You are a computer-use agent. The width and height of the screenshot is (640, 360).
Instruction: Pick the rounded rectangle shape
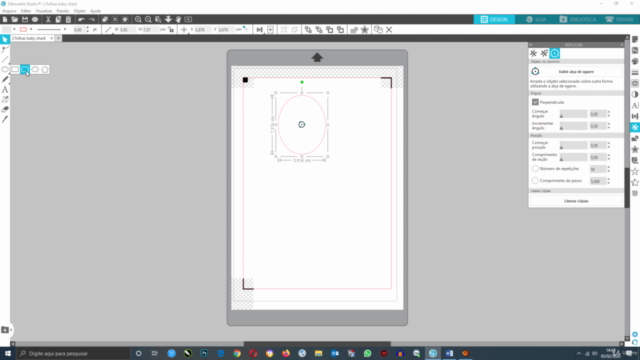(25, 69)
